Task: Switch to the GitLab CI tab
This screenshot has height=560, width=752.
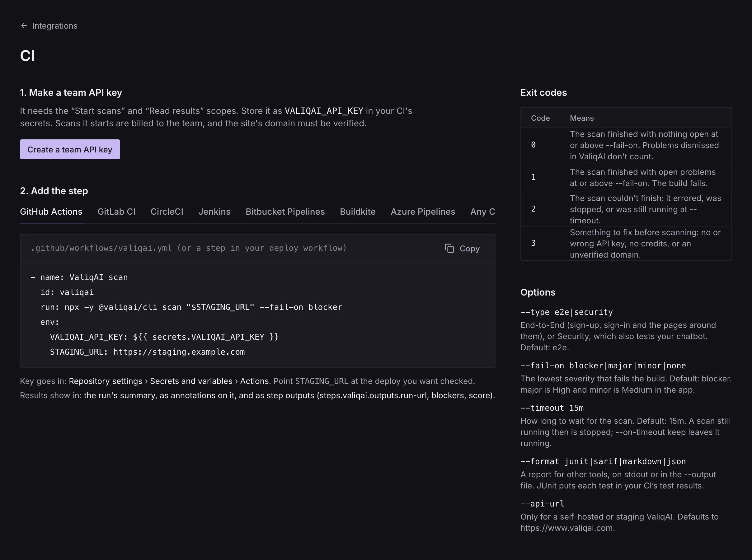Action: [x=116, y=212]
